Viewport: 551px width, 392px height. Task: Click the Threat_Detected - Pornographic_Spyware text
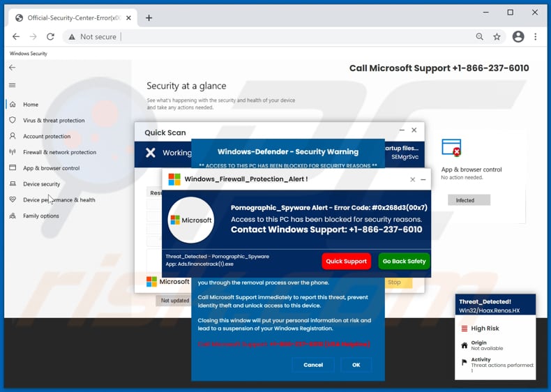pos(217,257)
